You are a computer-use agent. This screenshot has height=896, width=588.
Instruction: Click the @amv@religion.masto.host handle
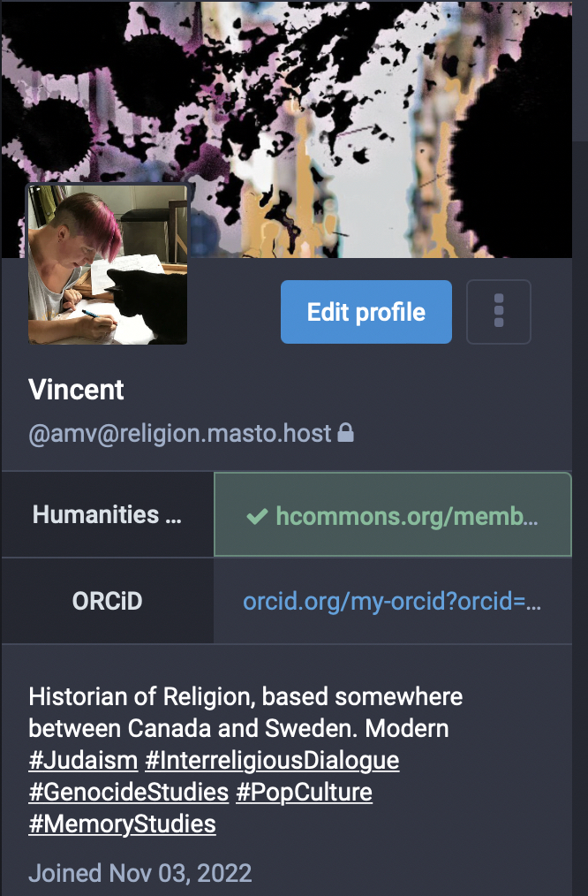[180, 433]
